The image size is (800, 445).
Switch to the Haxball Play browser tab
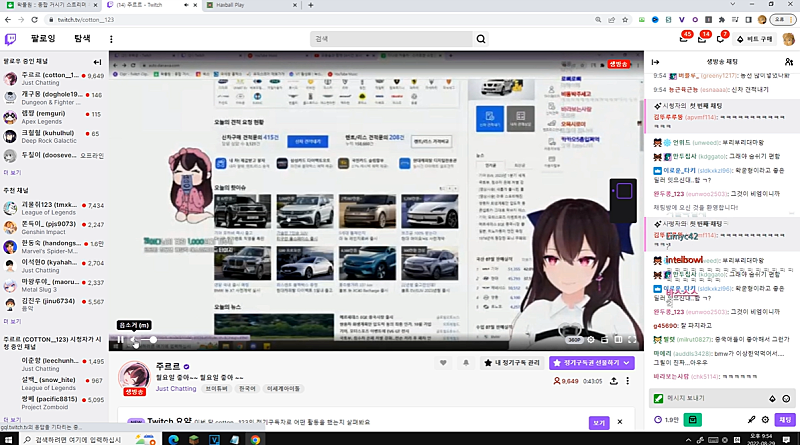click(x=235, y=5)
